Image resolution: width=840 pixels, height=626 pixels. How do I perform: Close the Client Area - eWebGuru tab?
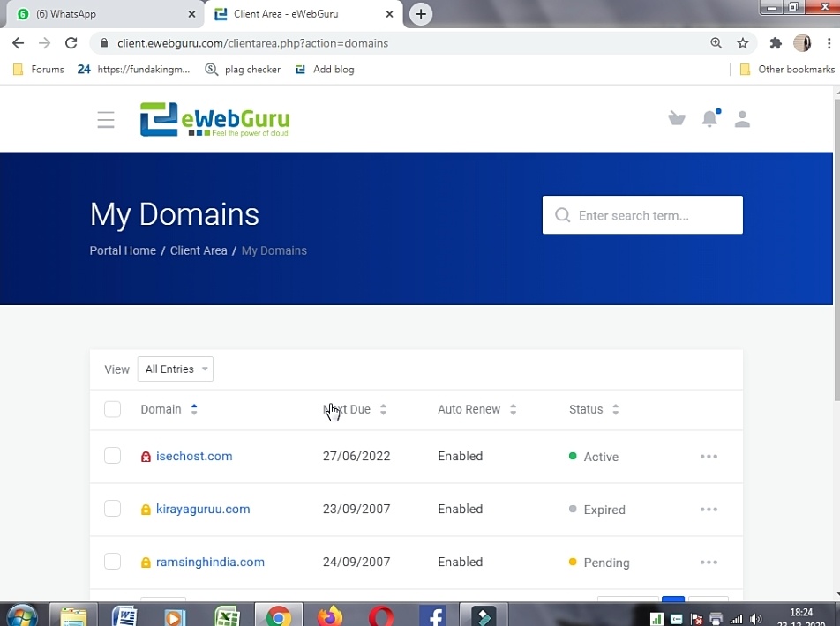coord(390,14)
